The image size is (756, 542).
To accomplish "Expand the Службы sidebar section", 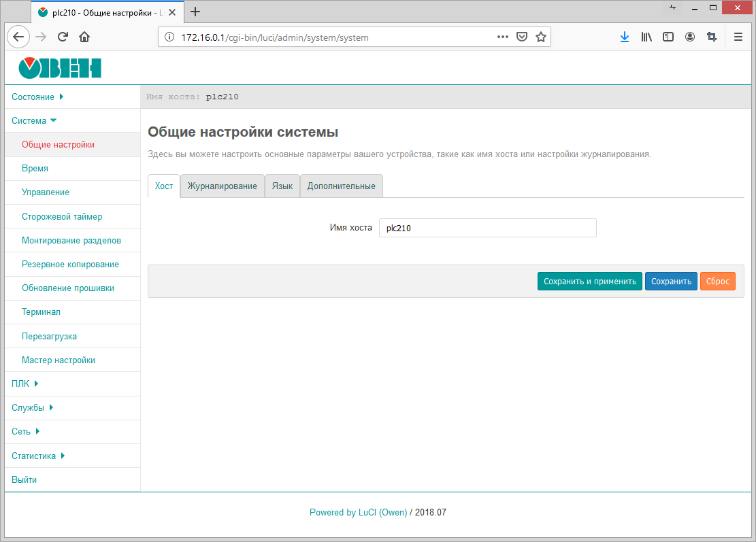I will [x=32, y=408].
